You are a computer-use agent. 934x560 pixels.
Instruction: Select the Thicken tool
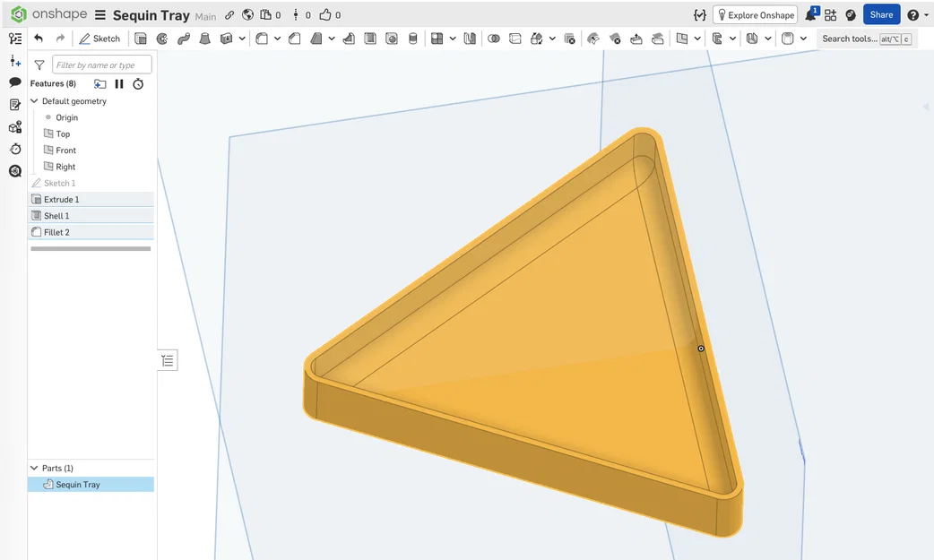coord(227,39)
